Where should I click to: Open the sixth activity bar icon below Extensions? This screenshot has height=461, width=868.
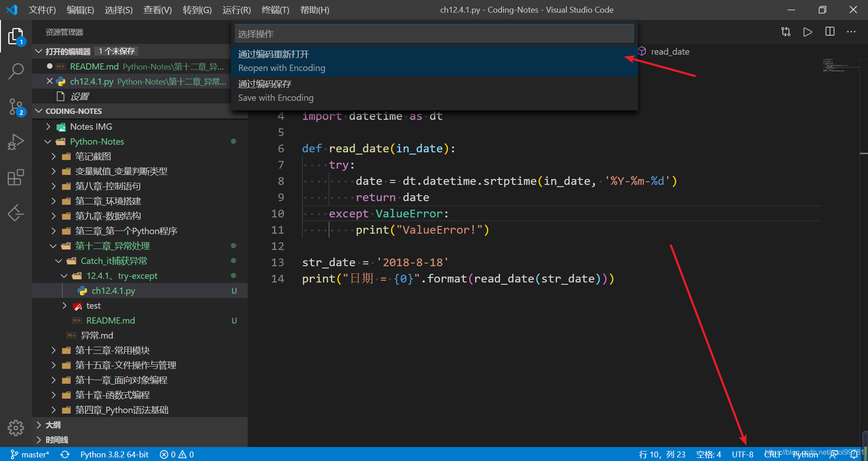click(16, 212)
